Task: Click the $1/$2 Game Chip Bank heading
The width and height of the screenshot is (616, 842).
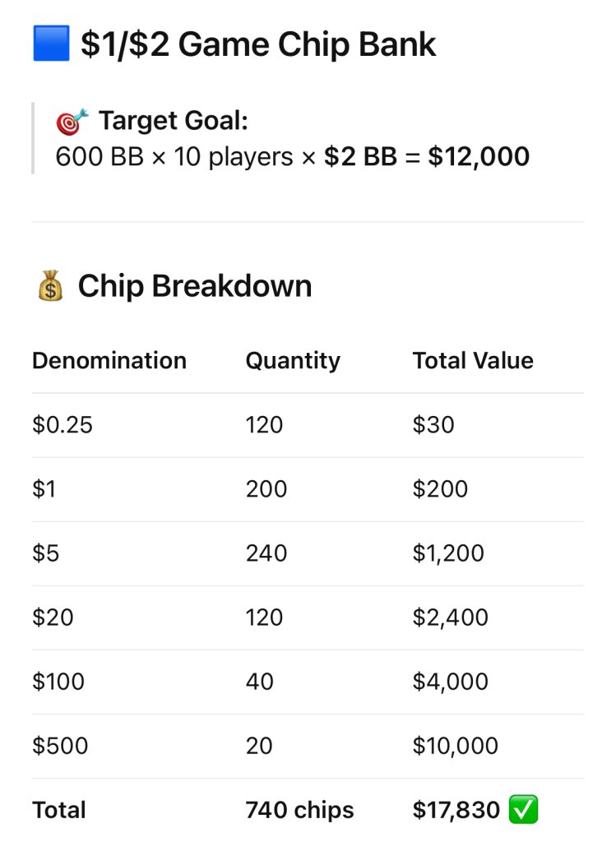Action: point(258,44)
